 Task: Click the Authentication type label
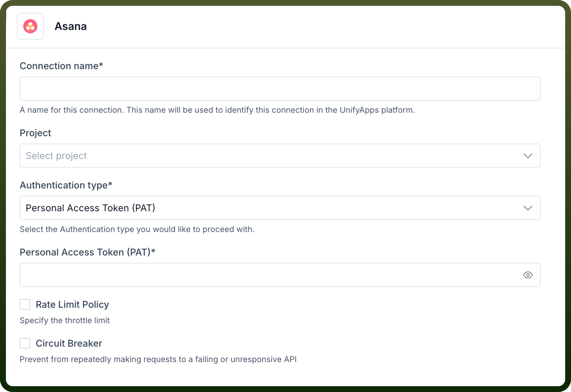66,185
